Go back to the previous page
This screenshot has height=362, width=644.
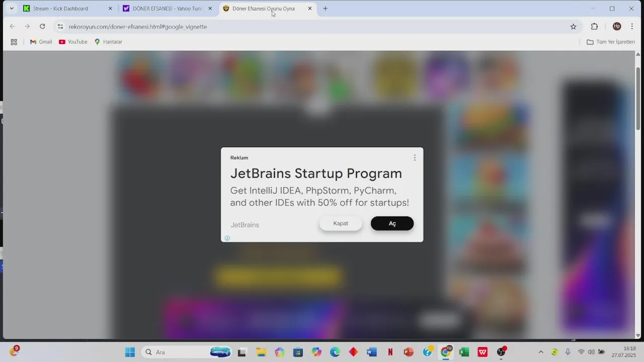coord(13,27)
